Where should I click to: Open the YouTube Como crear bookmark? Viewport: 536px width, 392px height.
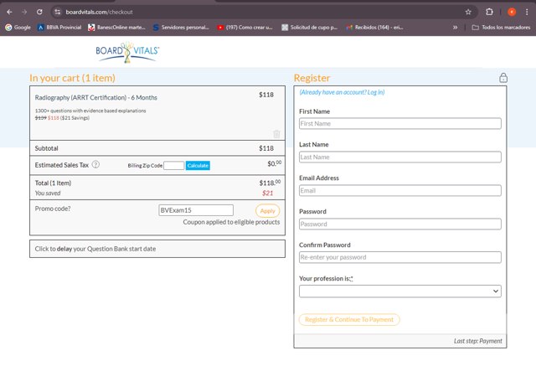point(245,28)
